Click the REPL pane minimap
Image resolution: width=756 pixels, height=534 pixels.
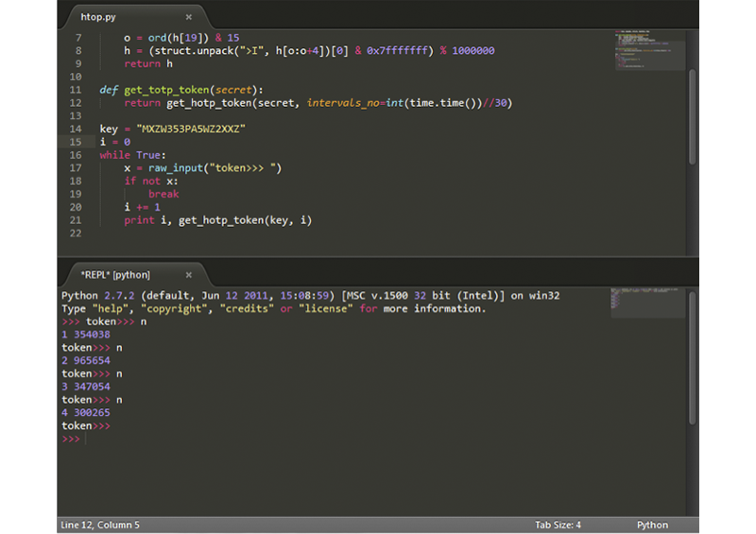pos(647,303)
